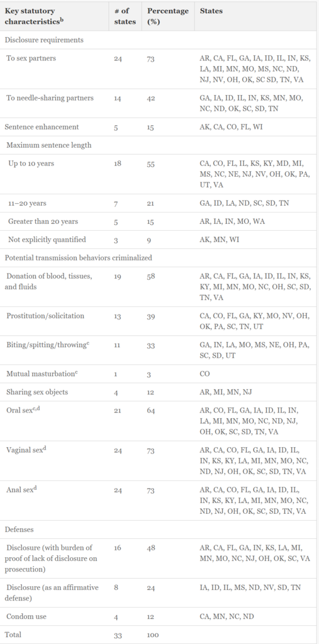Click the "Defenses" section heading
Screen dimensions: 319x644
click(x=19, y=530)
